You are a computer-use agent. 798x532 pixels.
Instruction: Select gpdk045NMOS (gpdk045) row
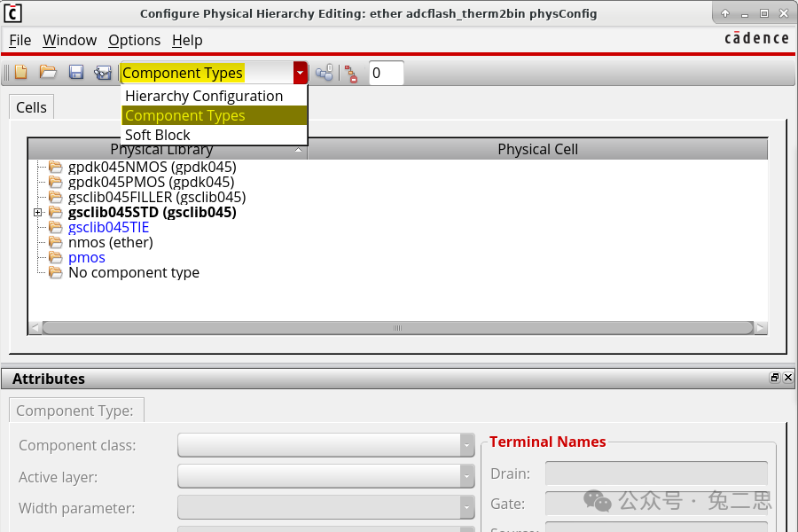(153, 167)
